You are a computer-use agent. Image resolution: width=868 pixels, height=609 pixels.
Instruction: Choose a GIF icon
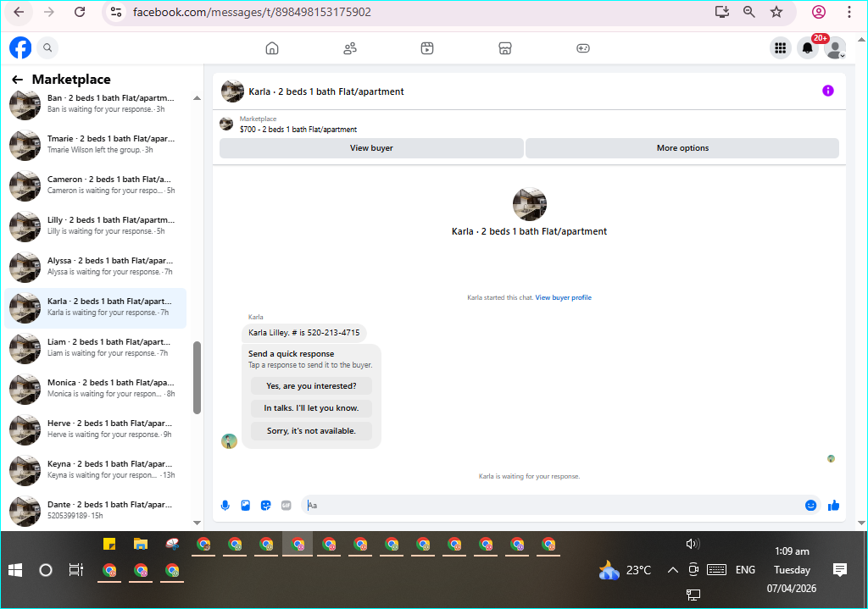pyautogui.click(x=287, y=505)
